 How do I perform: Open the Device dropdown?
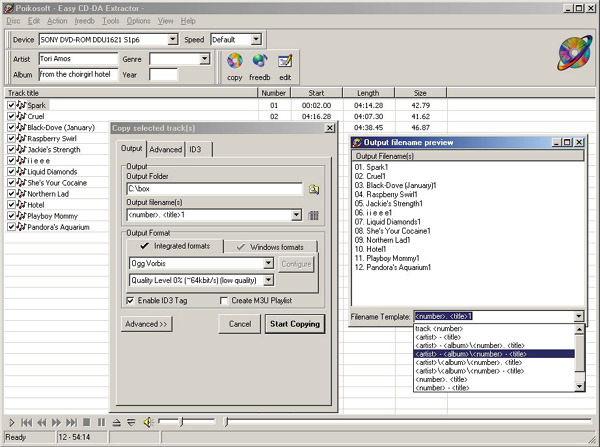[x=173, y=39]
